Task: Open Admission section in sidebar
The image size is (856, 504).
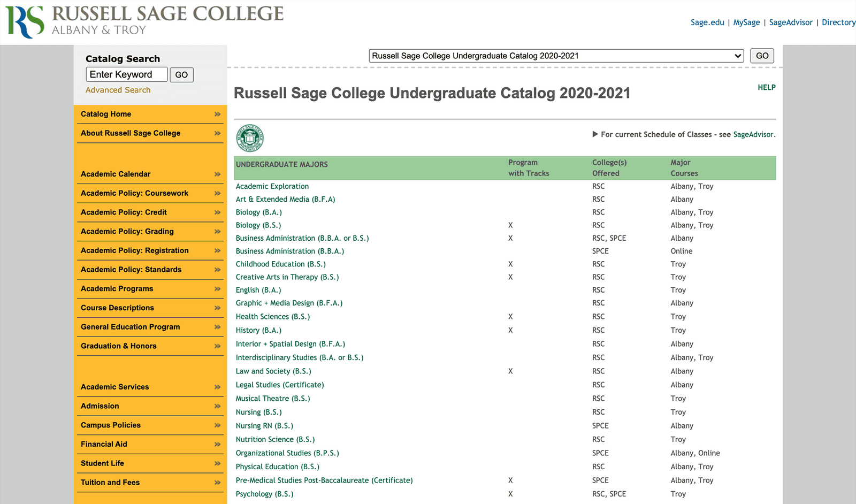Action: click(150, 406)
